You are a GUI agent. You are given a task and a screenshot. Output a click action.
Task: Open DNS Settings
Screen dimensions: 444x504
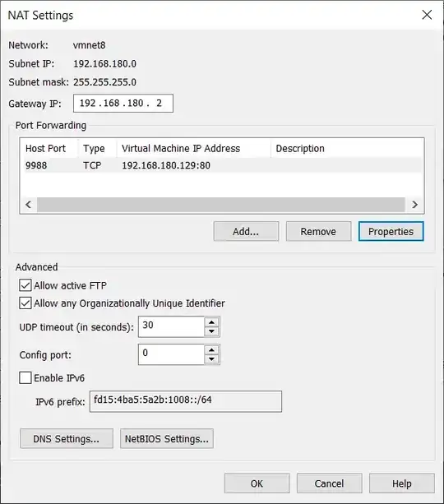[67, 438]
